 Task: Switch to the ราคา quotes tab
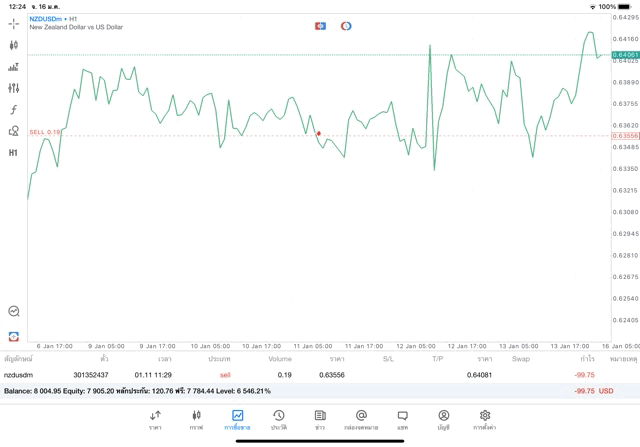point(155,420)
